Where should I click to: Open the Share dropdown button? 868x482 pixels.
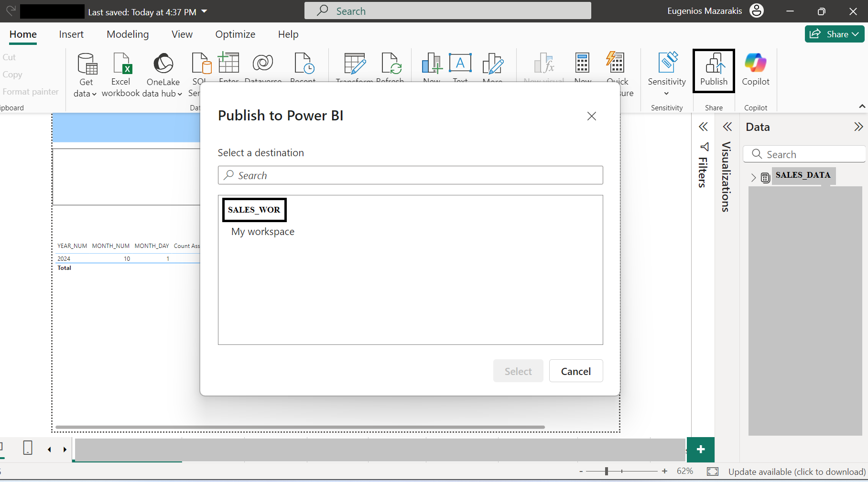click(x=835, y=34)
